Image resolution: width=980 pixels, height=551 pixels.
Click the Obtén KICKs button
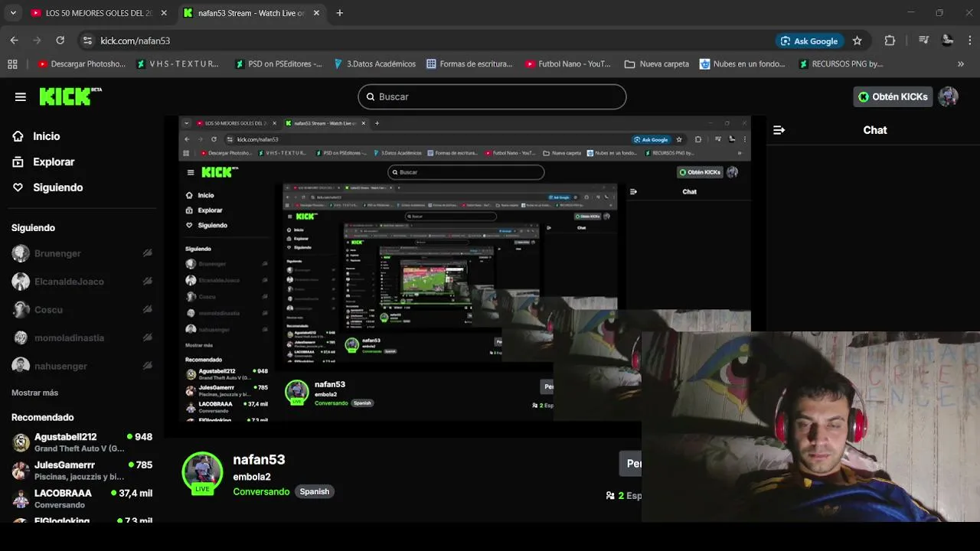[893, 96]
